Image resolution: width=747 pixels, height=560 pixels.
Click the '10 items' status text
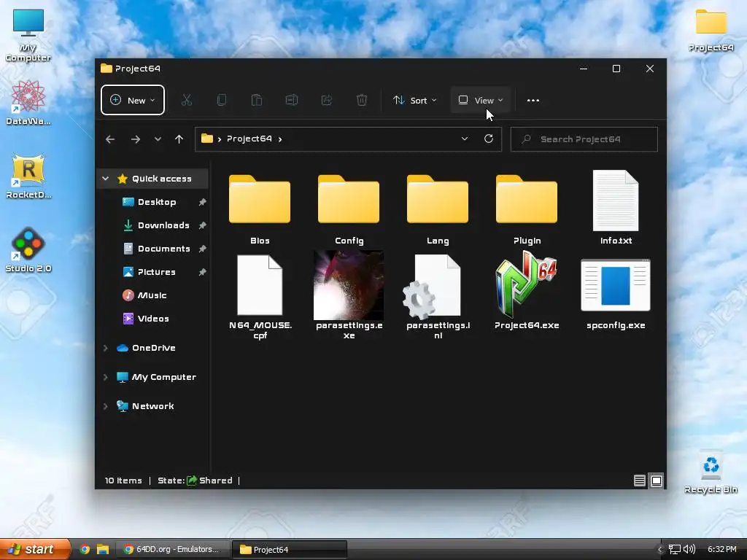tap(123, 481)
